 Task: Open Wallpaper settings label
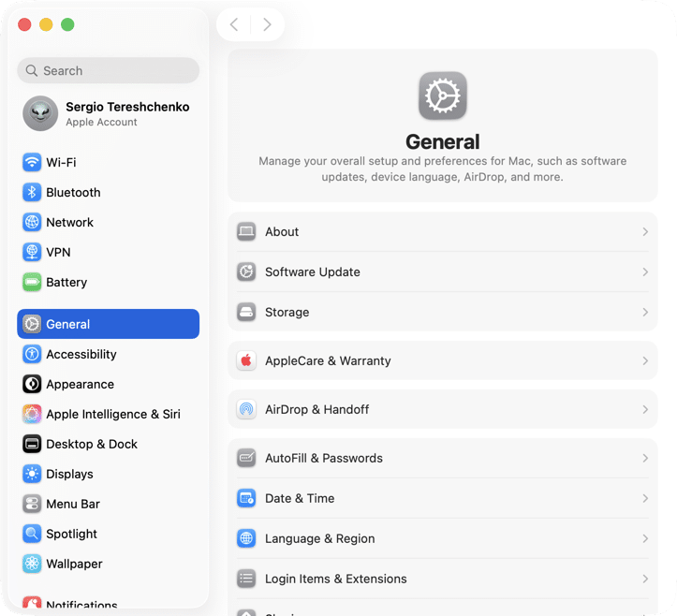click(x=74, y=564)
